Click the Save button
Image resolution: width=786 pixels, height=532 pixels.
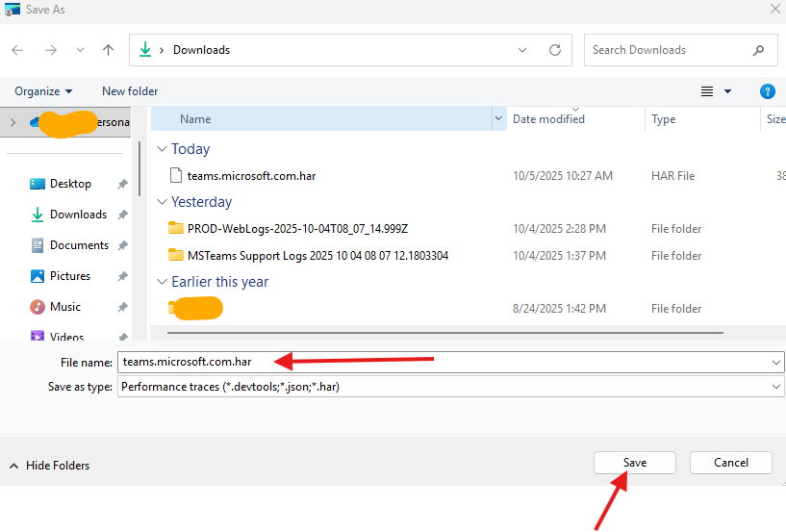(634, 463)
